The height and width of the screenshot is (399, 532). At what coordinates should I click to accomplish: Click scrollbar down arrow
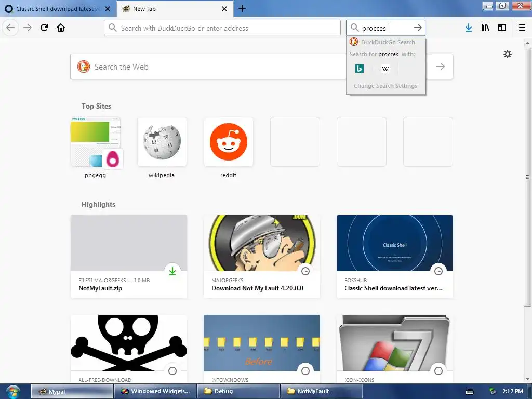(527, 379)
